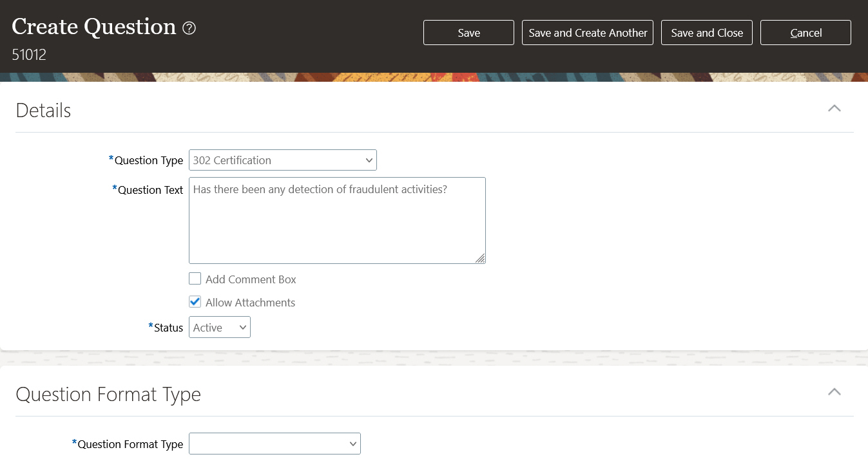Click Save and Create Another
The image size is (868, 459).
point(588,33)
